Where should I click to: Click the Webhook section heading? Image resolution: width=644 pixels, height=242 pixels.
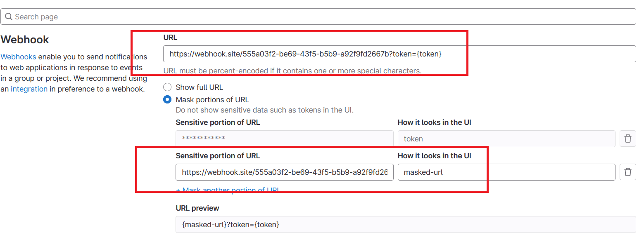tap(25, 40)
